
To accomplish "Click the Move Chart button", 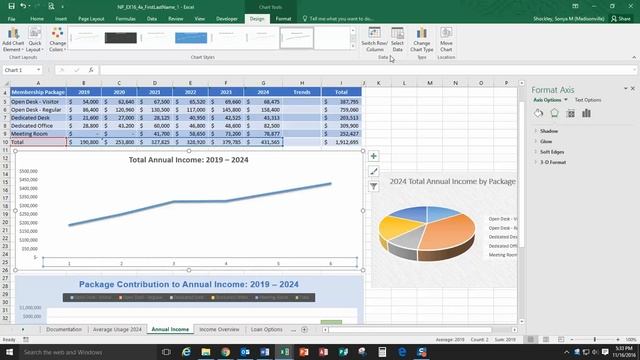I will (x=446, y=40).
